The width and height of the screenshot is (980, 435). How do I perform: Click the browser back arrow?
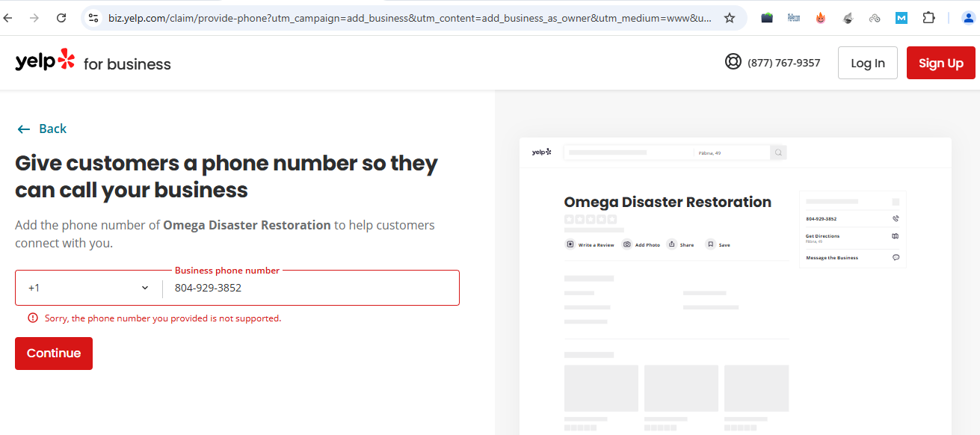8,18
